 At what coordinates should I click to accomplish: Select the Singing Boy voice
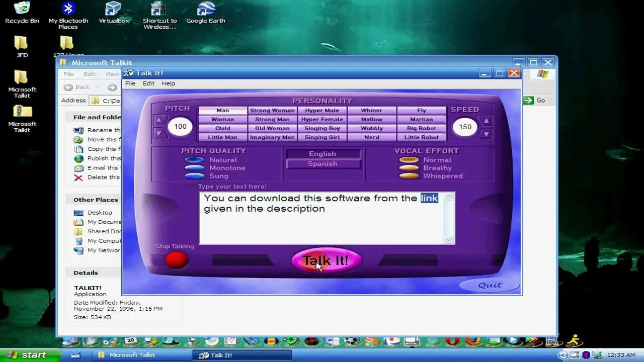[322, 128]
